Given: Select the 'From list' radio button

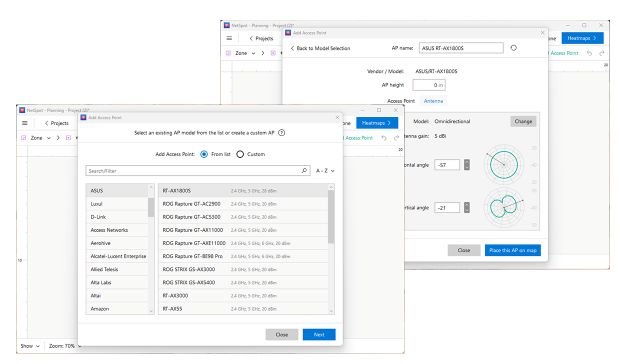Looking at the screenshot, I should coord(204,154).
